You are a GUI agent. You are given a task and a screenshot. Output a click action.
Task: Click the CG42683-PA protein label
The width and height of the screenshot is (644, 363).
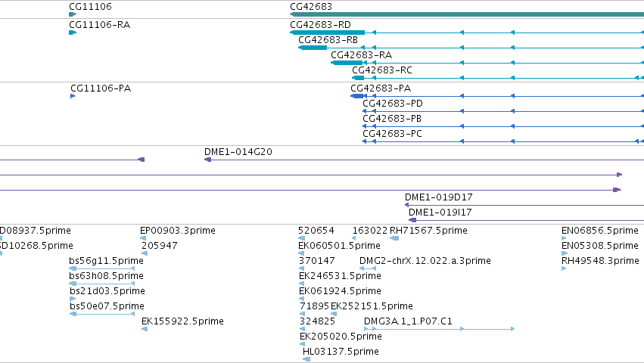click(381, 88)
